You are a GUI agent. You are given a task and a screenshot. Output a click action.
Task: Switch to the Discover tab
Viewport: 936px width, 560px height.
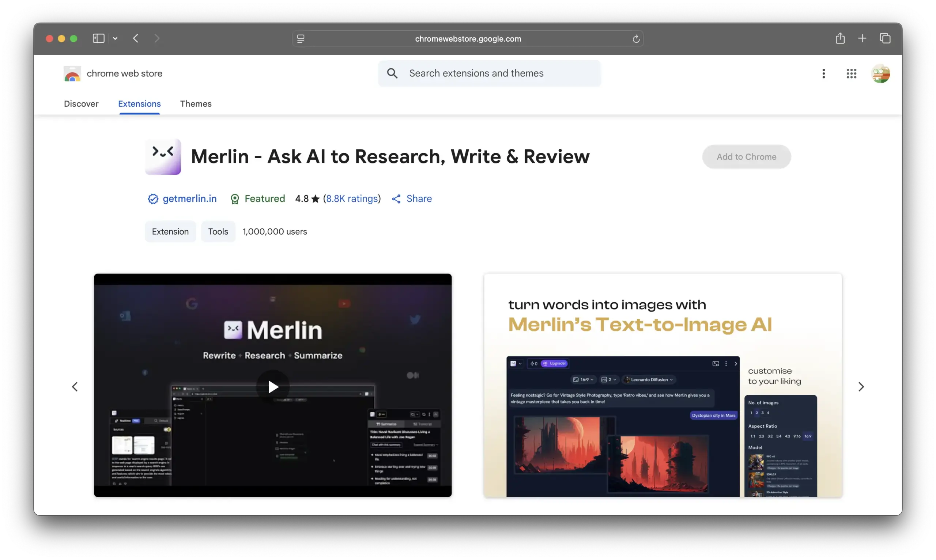point(81,103)
